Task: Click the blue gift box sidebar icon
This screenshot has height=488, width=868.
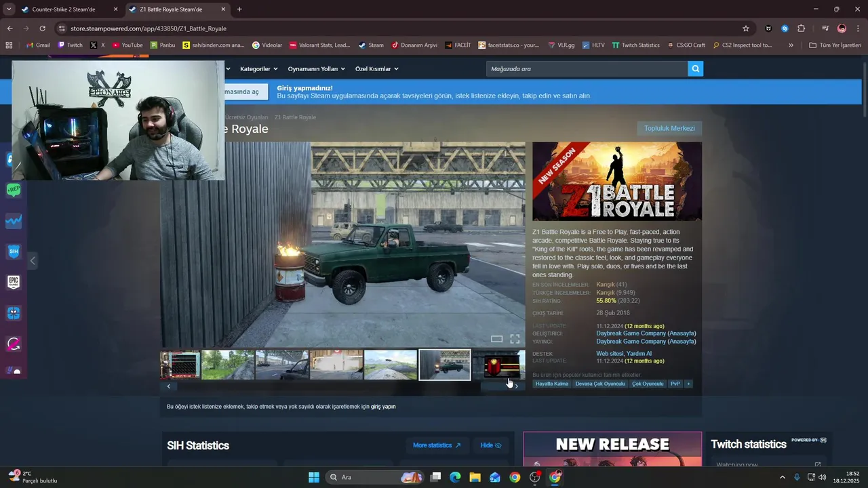Action: coord(14,313)
